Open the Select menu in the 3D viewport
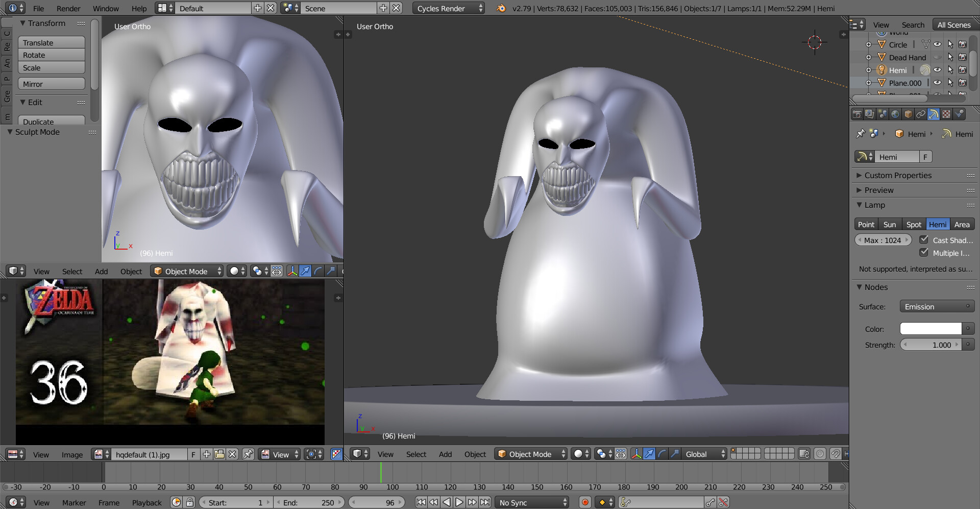Image resolution: width=980 pixels, height=509 pixels. pyautogui.click(x=416, y=454)
